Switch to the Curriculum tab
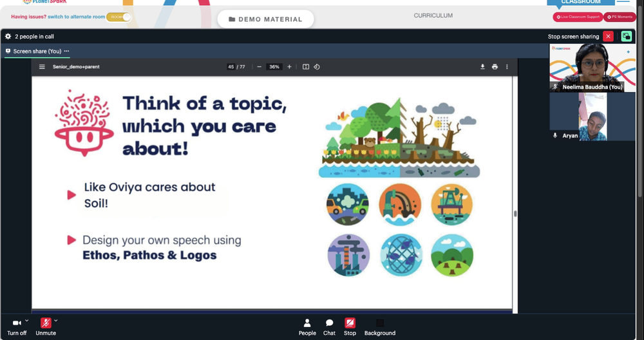The width and height of the screenshot is (644, 340). (x=433, y=15)
